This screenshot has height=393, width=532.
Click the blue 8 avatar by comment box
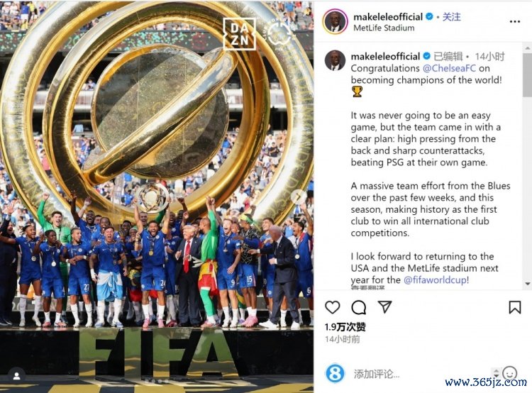pos(335,373)
